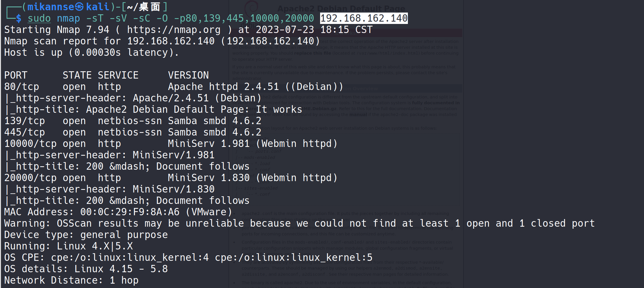Click the Kali skull symbol in the prompt
The width and height of the screenshot is (644, 288).
click(80, 7)
